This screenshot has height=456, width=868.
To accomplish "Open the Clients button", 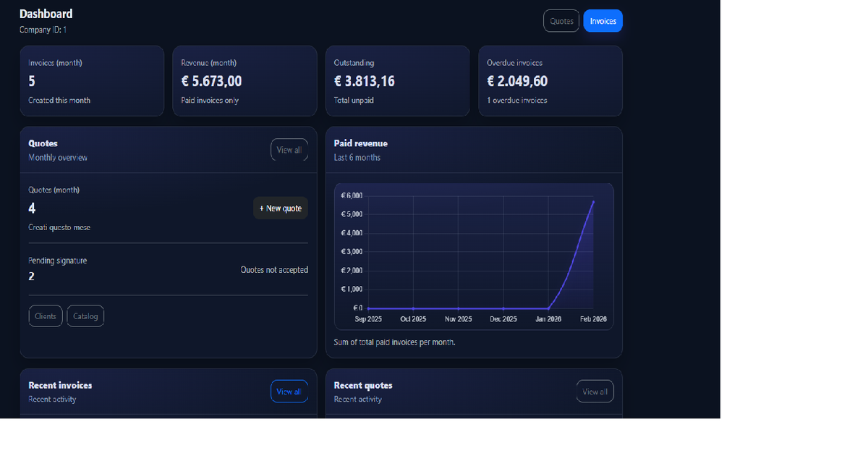I will (46, 316).
